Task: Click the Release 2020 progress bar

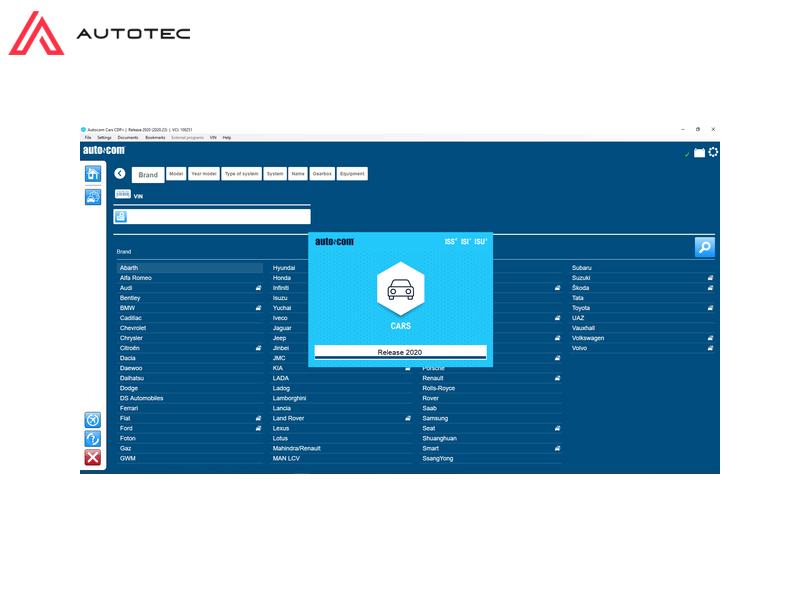Action: point(401,352)
